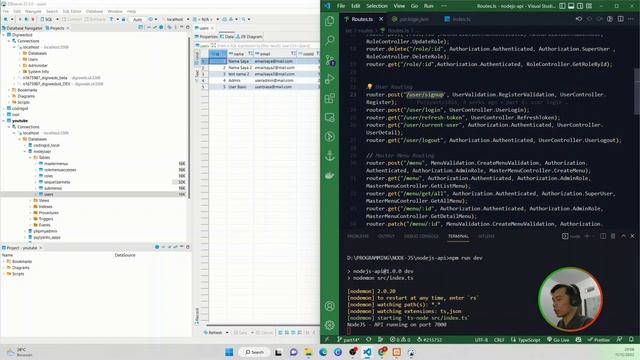Switch to the OUTPUT panel tab
This screenshot has width=640, height=360.
point(386,236)
